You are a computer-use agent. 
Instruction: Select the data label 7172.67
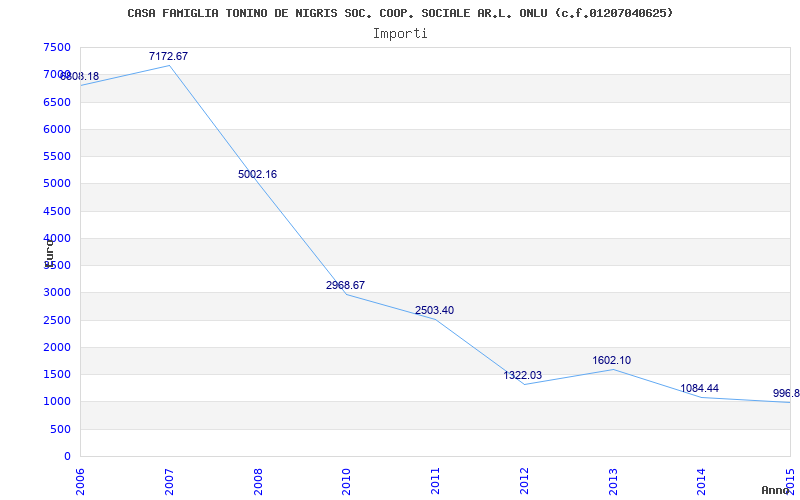[x=168, y=56]
